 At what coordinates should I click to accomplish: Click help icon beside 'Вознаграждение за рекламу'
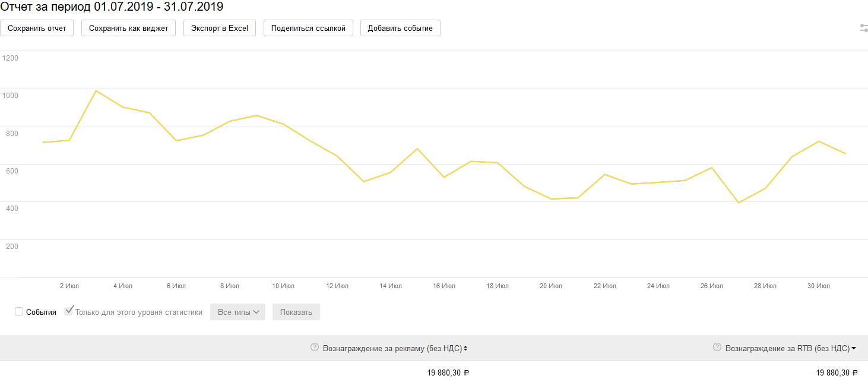click(315, 348)
